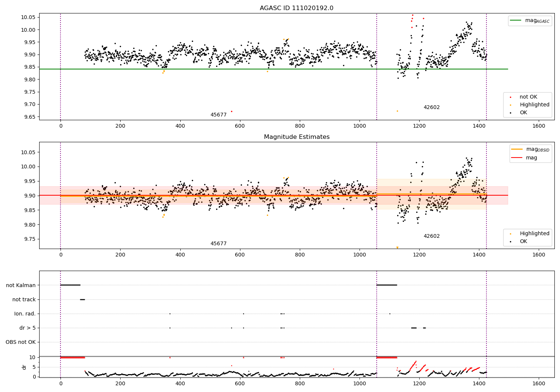This screenshot has width=560, height=392.
Task: Select 'Highlighted' in the top plot legend
Action: [534, 105]
